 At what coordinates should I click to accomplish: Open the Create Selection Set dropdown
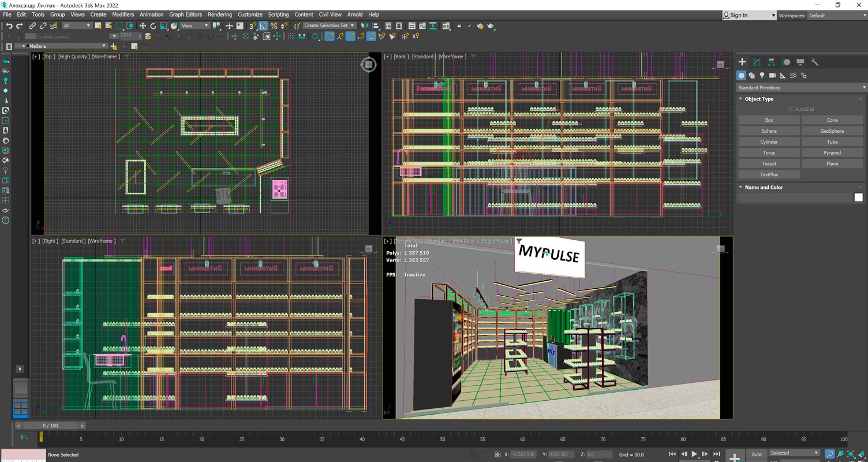click(x=329, y=26)
